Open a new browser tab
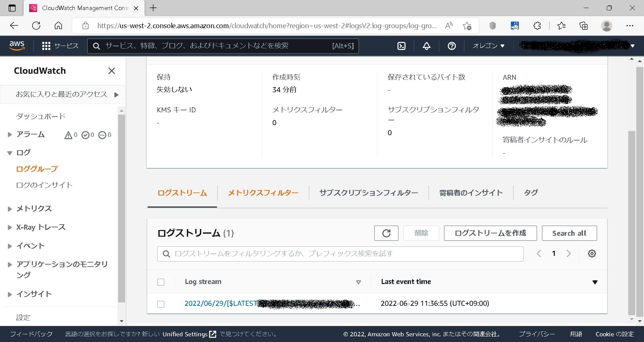Screen dimensions: 644x342 click(x=153, y=8)
